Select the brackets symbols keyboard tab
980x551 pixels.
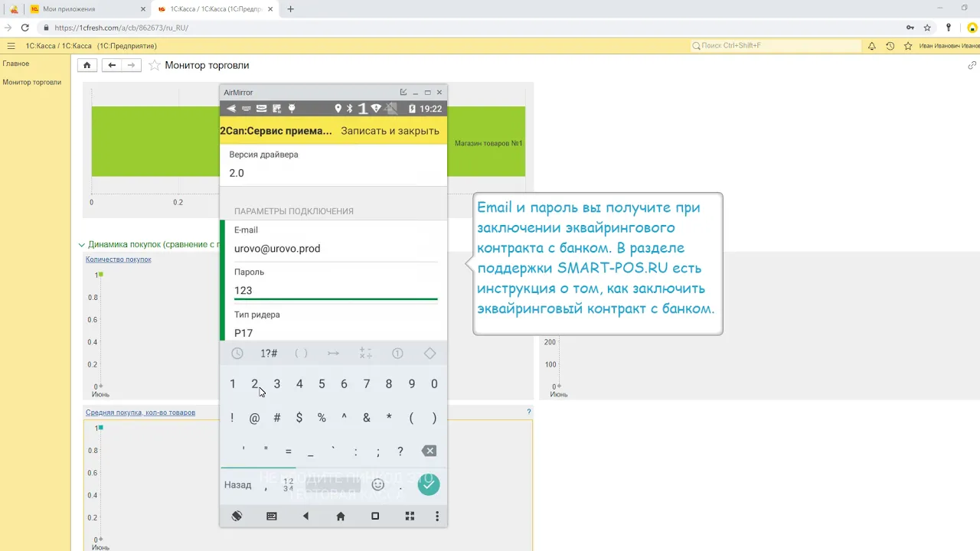301,354
